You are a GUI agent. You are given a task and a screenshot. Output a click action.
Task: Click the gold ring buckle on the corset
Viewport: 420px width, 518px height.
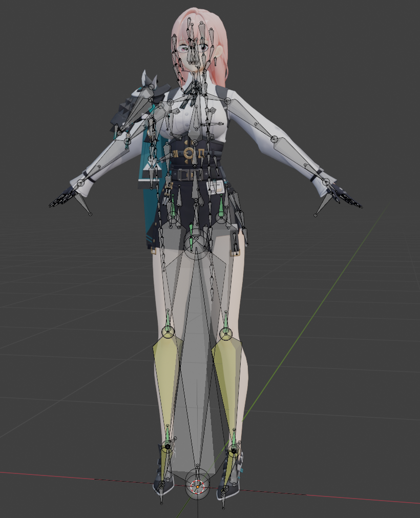[188, 153]
